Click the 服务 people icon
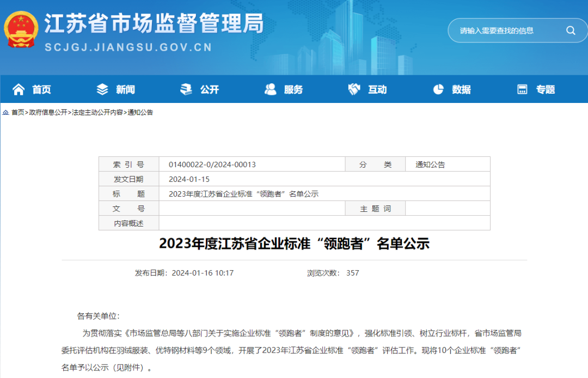 pos(270,89)
